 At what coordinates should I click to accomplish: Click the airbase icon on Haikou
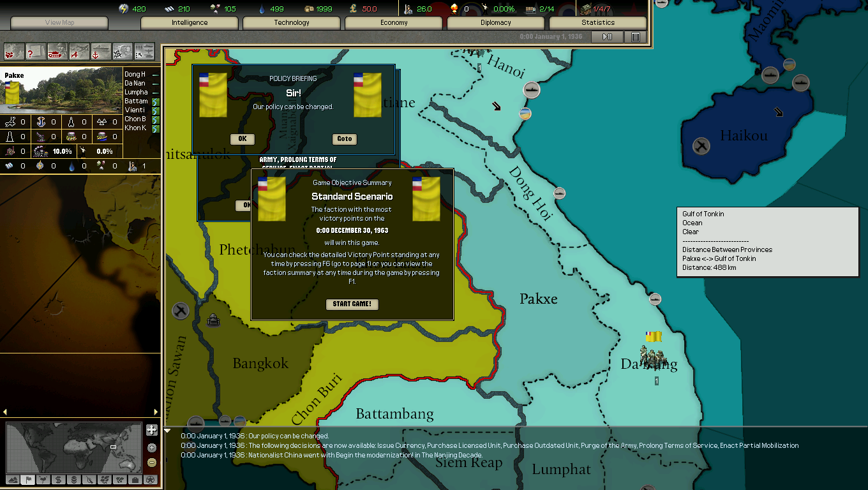tap(701, 146)
